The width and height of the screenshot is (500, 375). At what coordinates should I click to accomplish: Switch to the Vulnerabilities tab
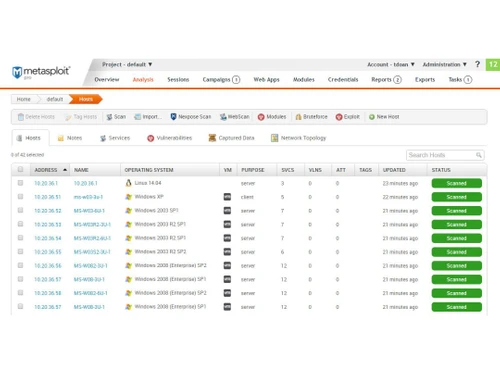pyautogui.click(x=170, y=138)
